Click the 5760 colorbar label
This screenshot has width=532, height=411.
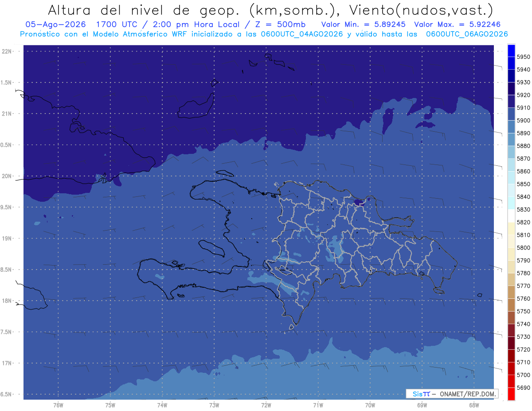pos(524,298)
